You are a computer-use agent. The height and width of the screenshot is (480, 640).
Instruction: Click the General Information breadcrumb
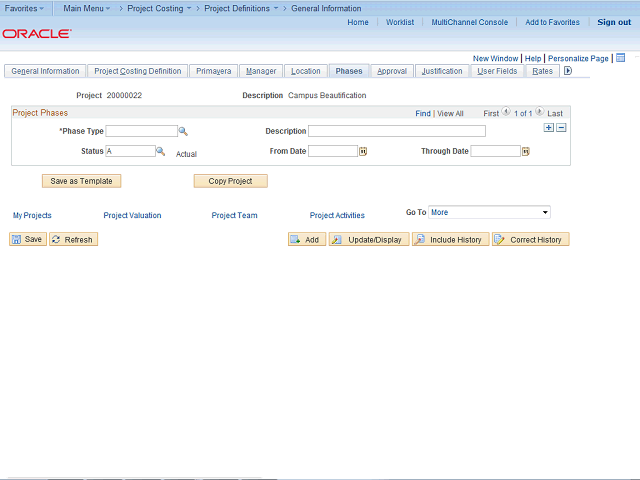[x=326, y=8]
